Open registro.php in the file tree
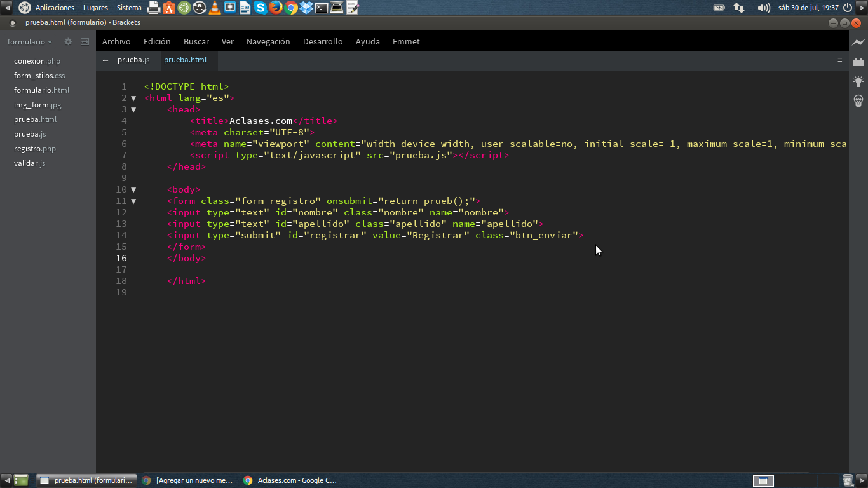 (x=35, y=149)
